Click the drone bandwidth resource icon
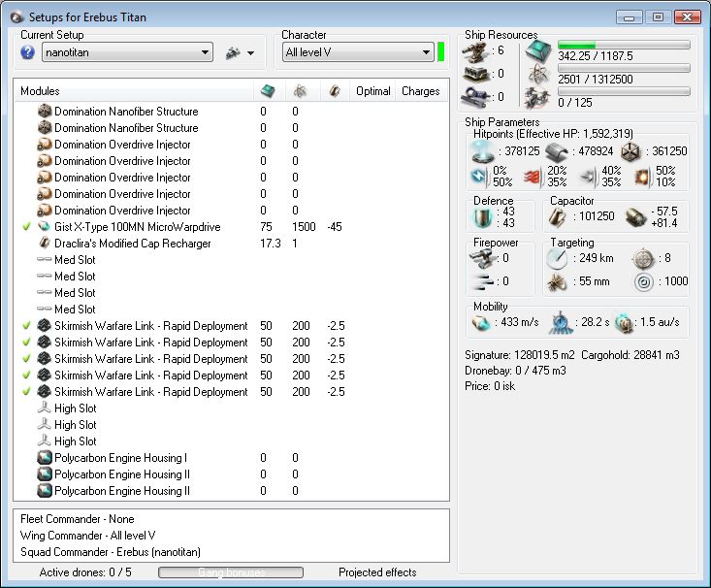This screenshot has height=588, width=711. pyautogui.click(x=537, y=97)
